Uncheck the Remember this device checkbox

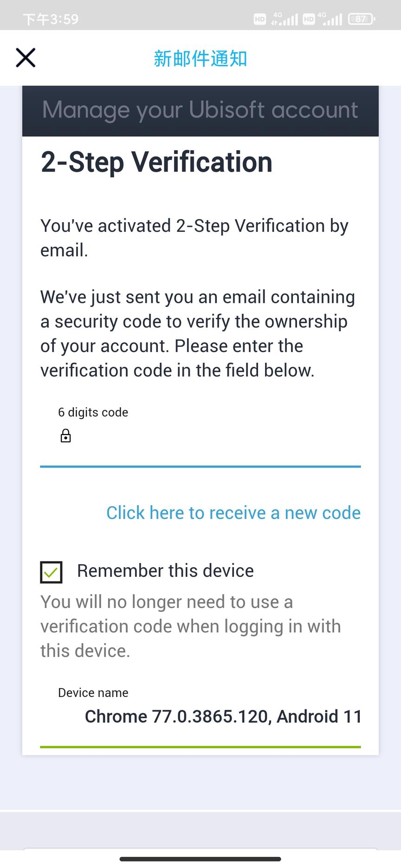coord(51,572)
